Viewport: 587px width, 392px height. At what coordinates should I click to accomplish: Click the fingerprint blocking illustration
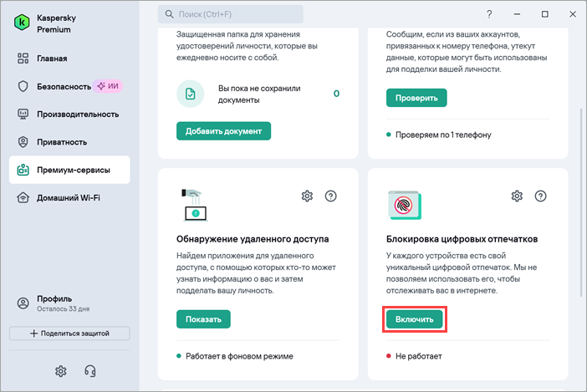pos(405,205)
